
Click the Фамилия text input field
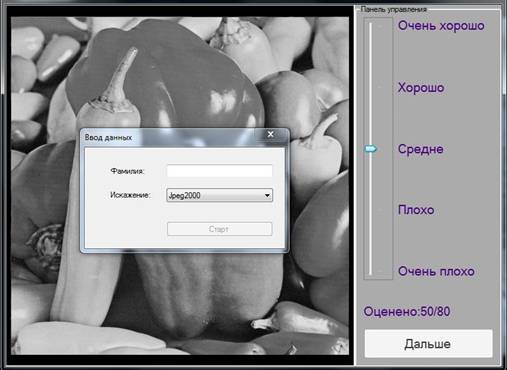(219, 171)
